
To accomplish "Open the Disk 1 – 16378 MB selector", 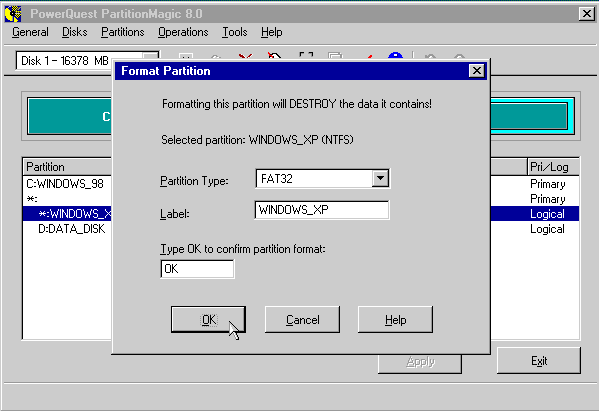I will coord(87,61).
